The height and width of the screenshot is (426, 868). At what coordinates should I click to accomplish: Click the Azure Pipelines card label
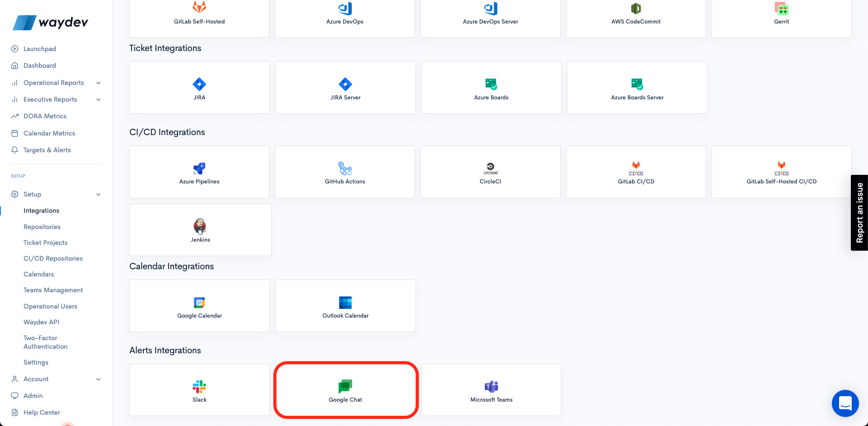tap(199, 182)
